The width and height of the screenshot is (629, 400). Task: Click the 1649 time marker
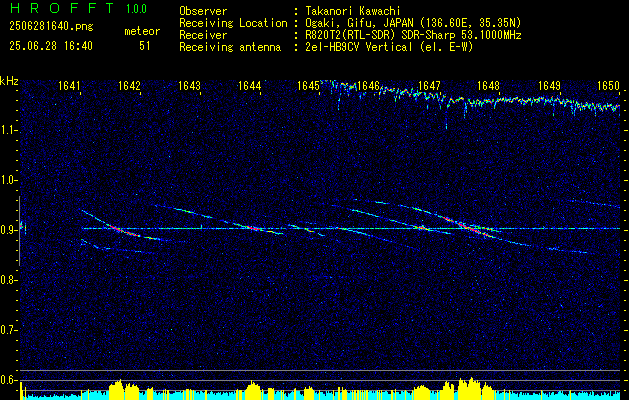tap(549, 85)
